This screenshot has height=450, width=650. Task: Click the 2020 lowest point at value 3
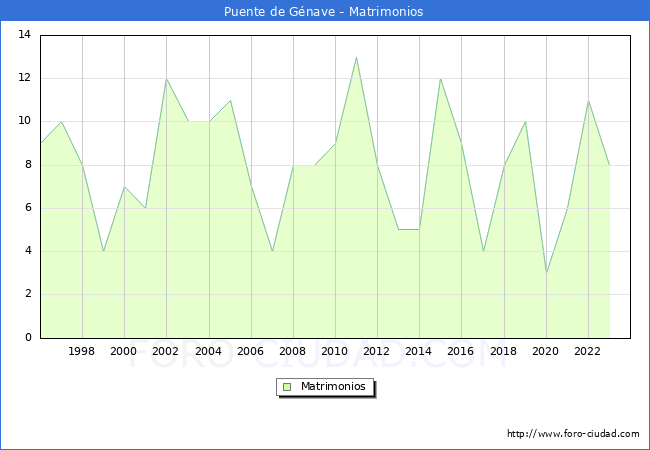pos(546,273)
